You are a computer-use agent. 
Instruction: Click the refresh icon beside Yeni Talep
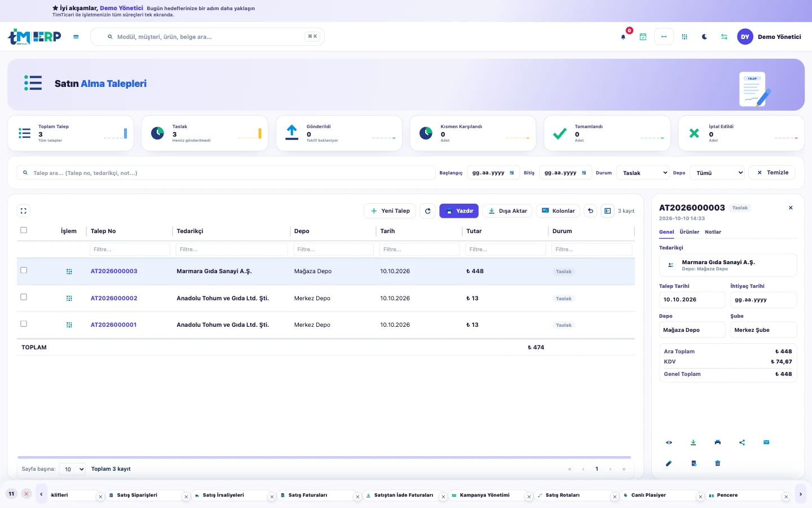tap(428, 211)
